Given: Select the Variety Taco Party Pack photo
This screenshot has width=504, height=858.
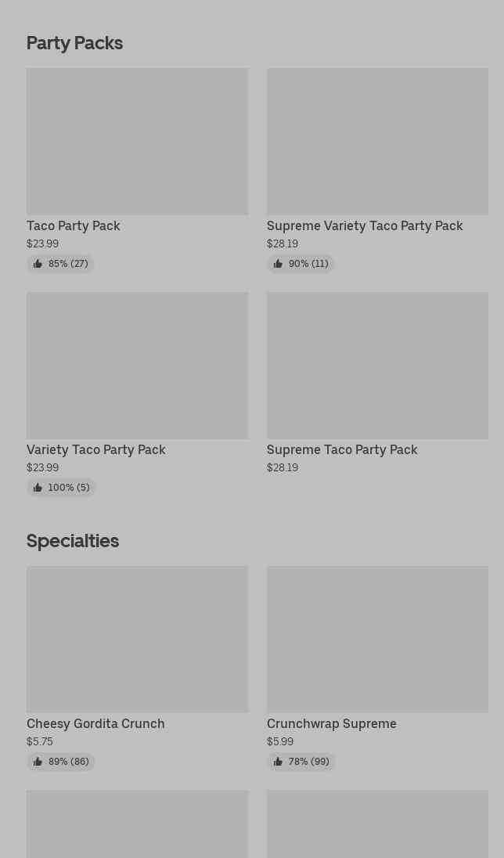Looking at the screenshot, I should click(137, 365).
